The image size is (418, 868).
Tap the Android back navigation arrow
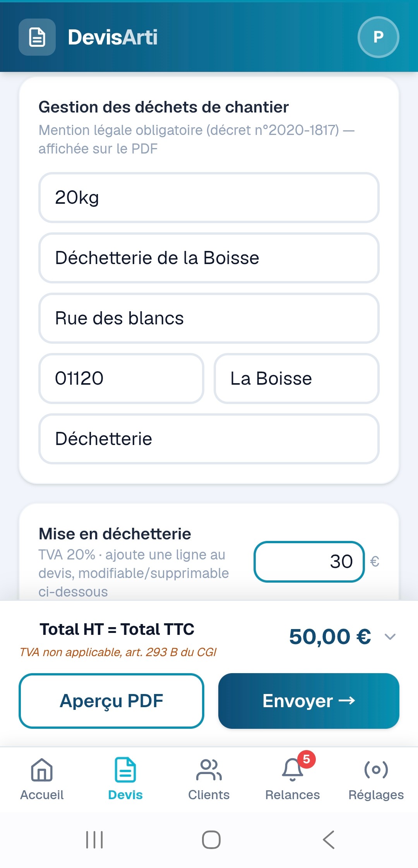point(329,840)
